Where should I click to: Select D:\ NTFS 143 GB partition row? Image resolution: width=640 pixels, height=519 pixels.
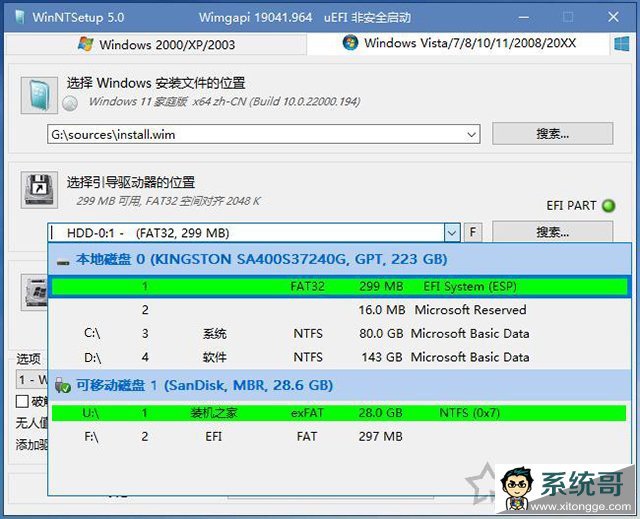pos(339,357)
